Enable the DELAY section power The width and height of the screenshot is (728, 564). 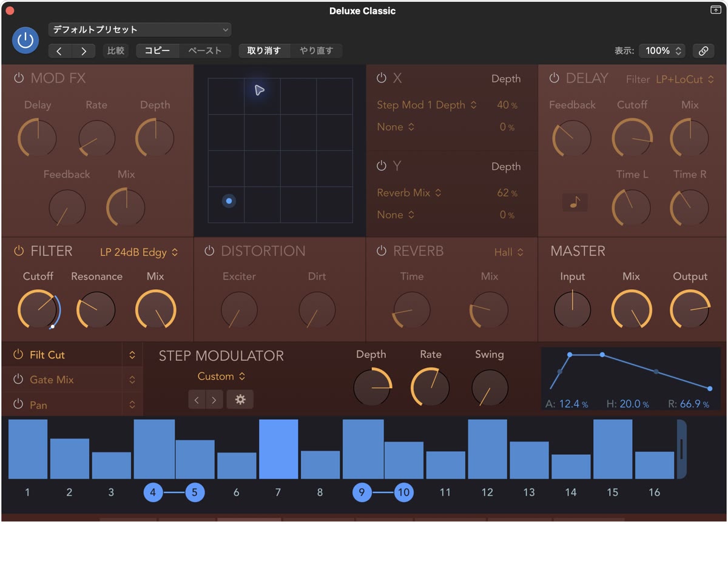[554, 78]
